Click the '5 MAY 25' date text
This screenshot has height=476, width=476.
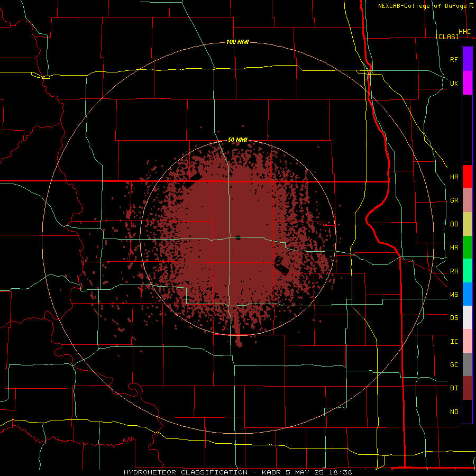pos(305,472)
